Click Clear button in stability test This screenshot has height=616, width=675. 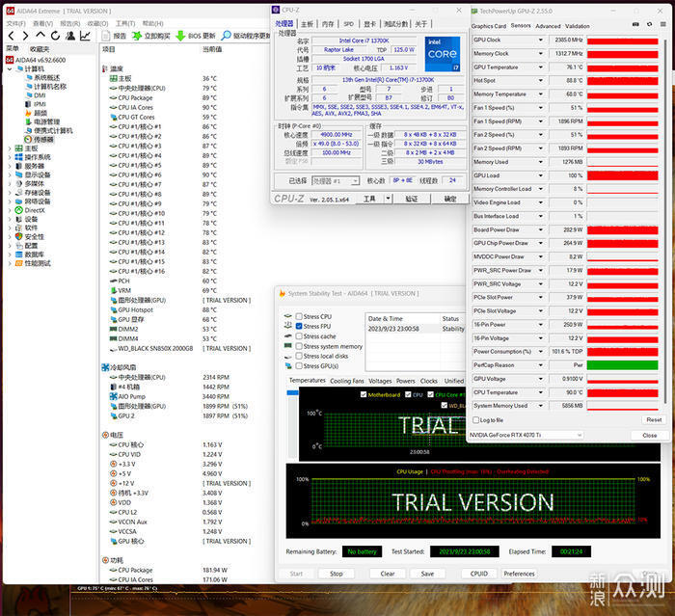point(388,574)
